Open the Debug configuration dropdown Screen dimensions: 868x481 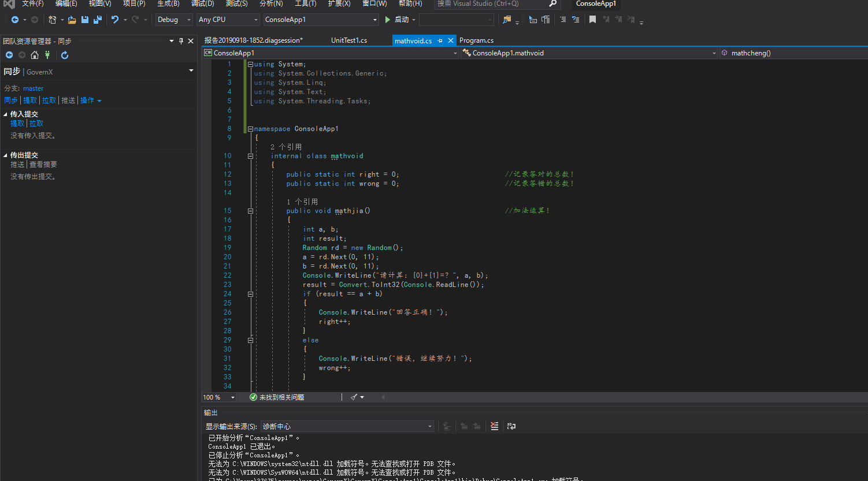coord(174,20)
